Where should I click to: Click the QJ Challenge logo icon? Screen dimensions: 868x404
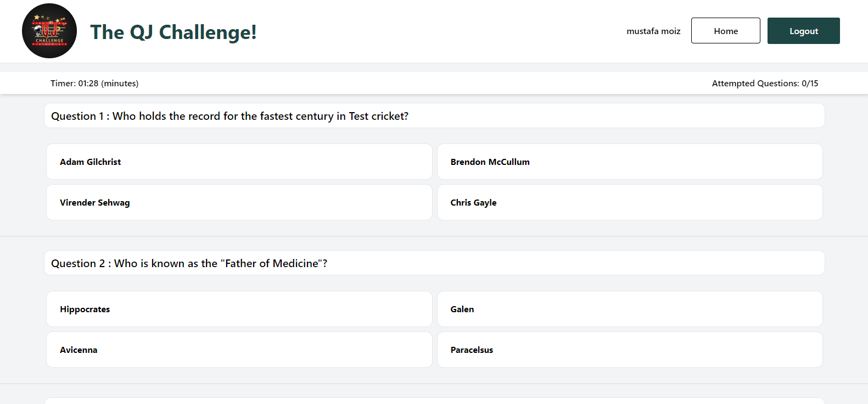49,31
